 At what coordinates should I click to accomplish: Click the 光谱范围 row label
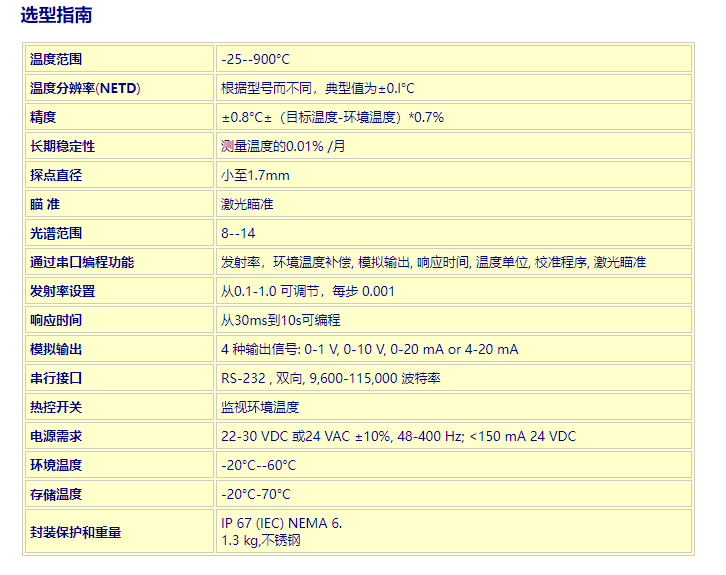pyautogui.click(x=56, y=233)
